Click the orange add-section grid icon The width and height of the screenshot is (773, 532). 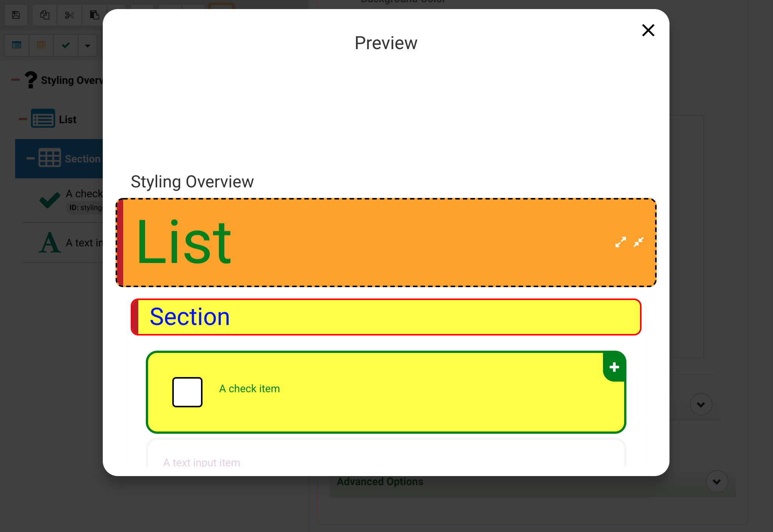(x=41, y=45)
